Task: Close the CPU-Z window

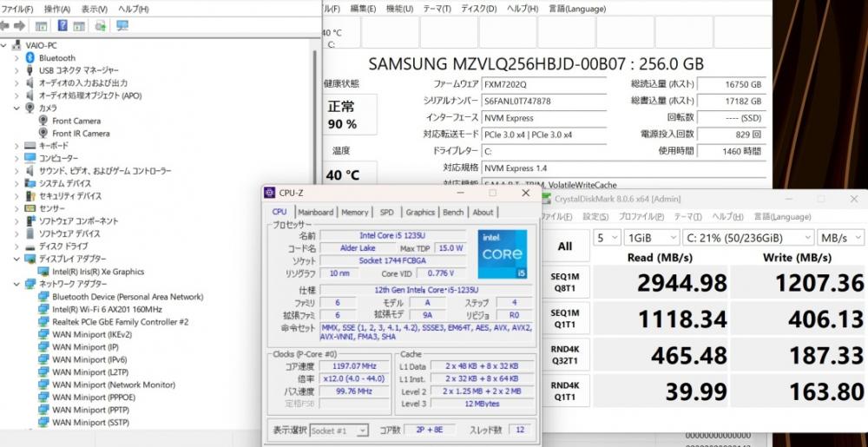Action: pos(526,193)
